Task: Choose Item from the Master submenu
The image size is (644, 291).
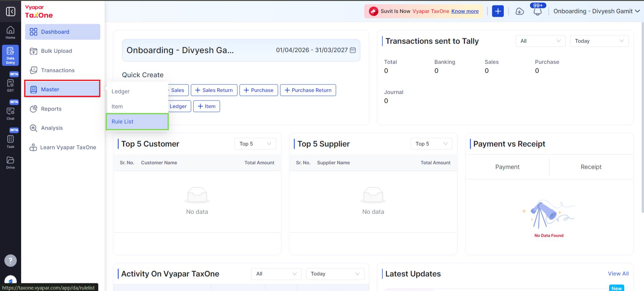Action: coord(138,106)
